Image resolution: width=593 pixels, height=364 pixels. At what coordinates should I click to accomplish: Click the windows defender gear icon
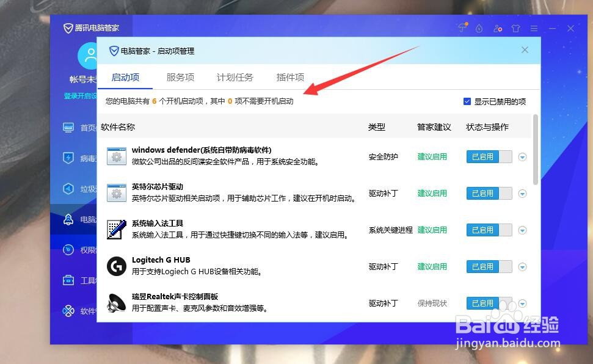117,156
